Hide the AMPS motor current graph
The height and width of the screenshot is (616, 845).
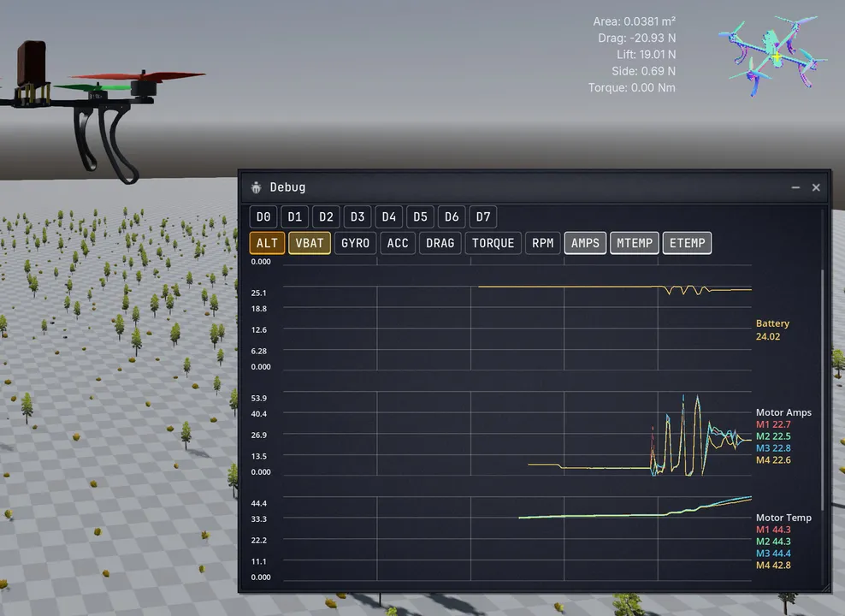(x=585, y=243)
